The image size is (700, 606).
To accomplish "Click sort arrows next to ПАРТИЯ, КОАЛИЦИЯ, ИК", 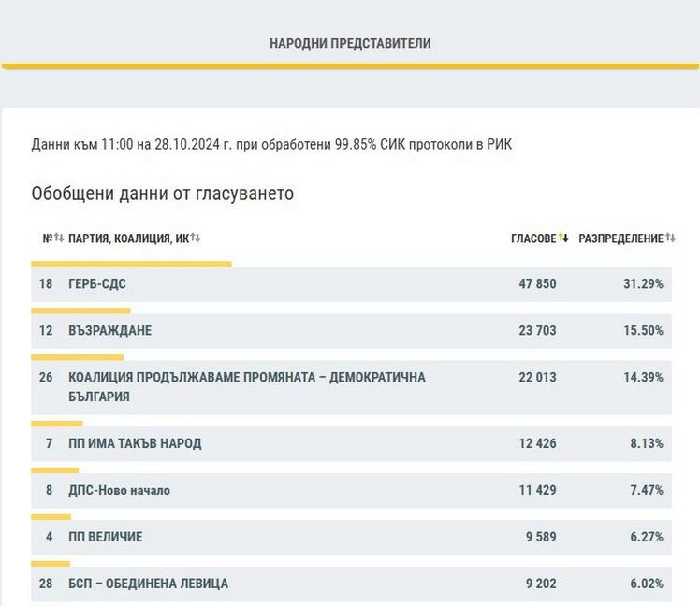I will click(196, 238).
